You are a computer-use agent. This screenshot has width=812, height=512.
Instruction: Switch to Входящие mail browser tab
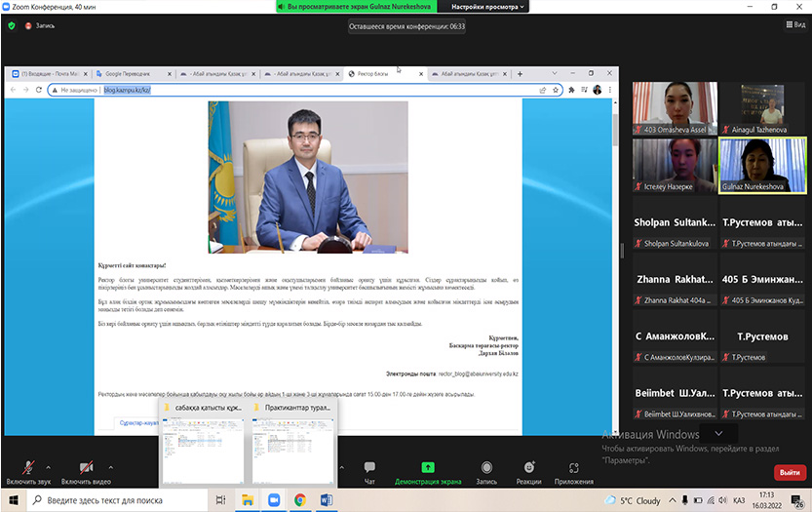point(47,73)
